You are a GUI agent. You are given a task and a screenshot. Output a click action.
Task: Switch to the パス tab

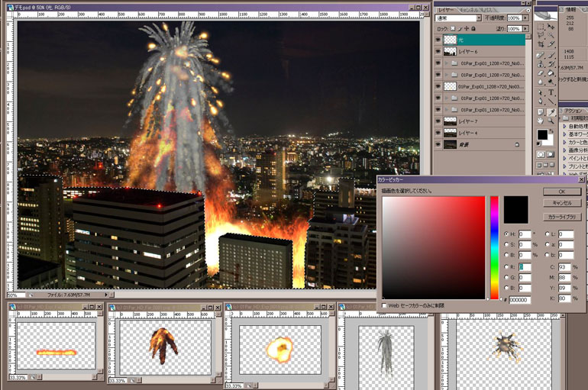click(486, 10)
